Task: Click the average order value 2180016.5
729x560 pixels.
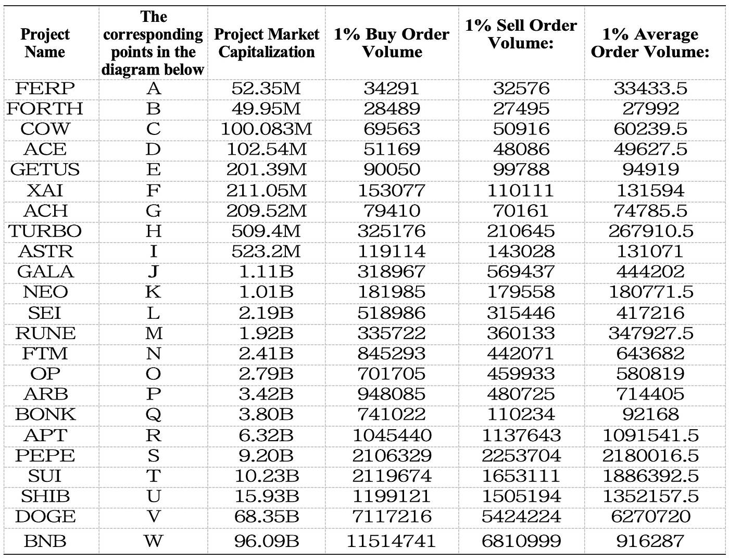Action: [x=650, y=456]
